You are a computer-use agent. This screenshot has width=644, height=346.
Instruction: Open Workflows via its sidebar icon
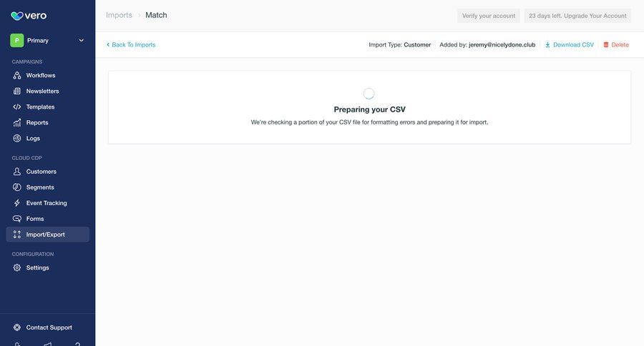click(x=17, y=76)
